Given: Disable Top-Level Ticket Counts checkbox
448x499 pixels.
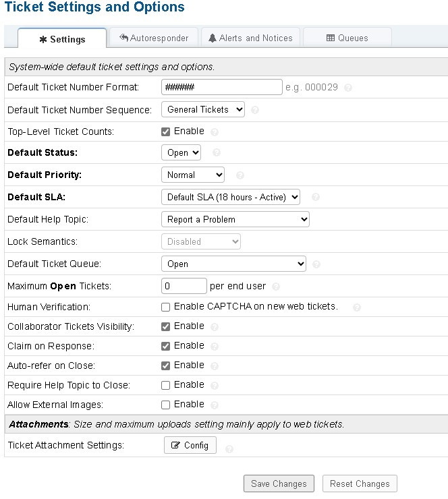Looking at the screenshot, I should coord(166,131).
